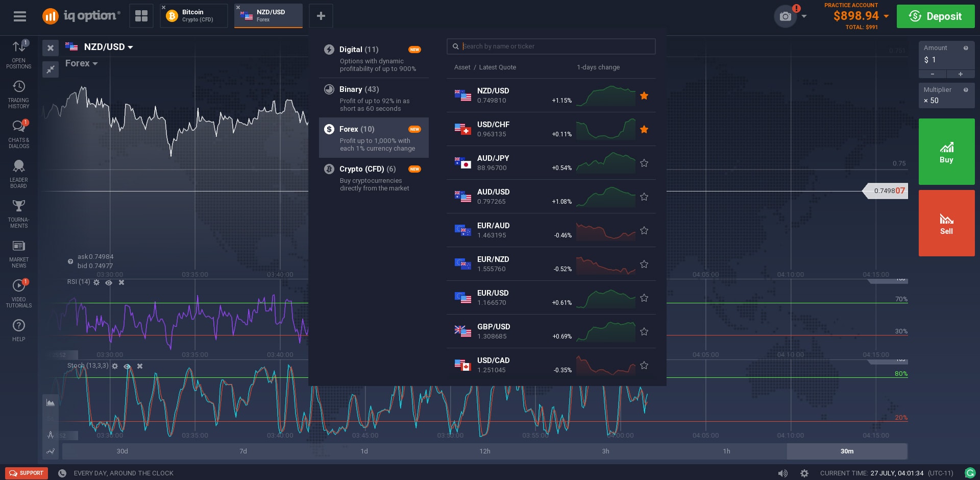Set chart timeframe to 1d
Viewport: 980px width, 480px height.
tap(364, 451)
